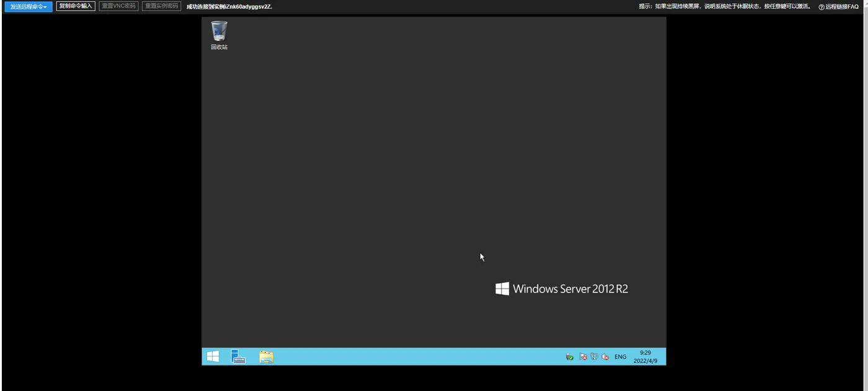This screenshot has height=391, width=868.
Task: Click the Safely Remove Hardware tray icon
Action: pyautogui.click(x=570, y=357)
